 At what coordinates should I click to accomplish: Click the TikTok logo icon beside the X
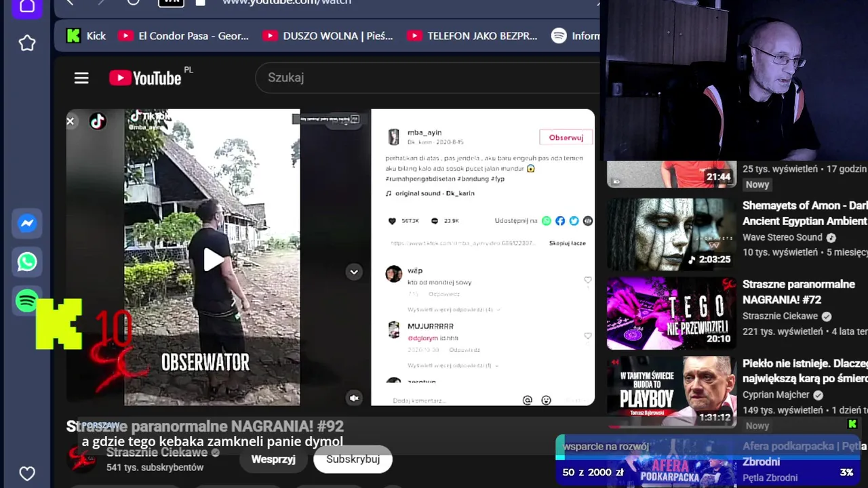[98, 121]
